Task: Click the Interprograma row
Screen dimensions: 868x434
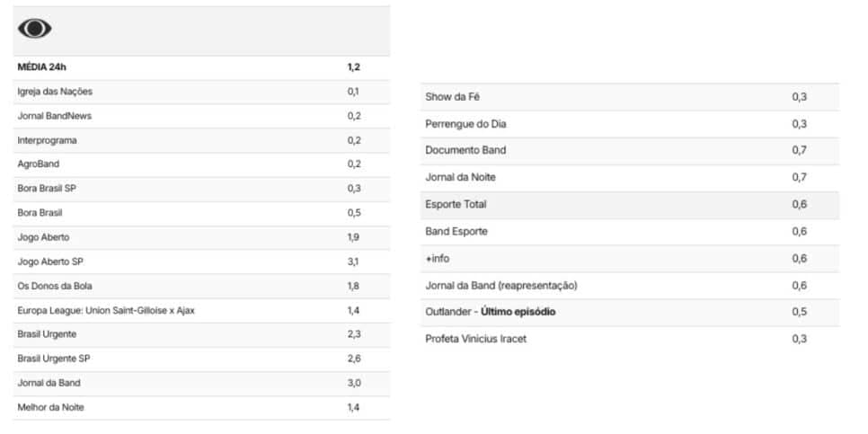Action: pos(201,140)
